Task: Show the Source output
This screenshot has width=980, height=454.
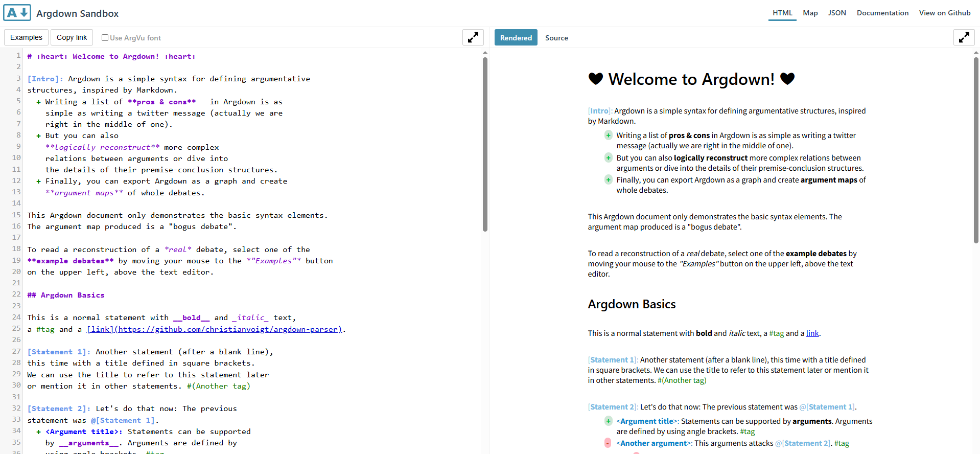Action: tap(556, 38)
